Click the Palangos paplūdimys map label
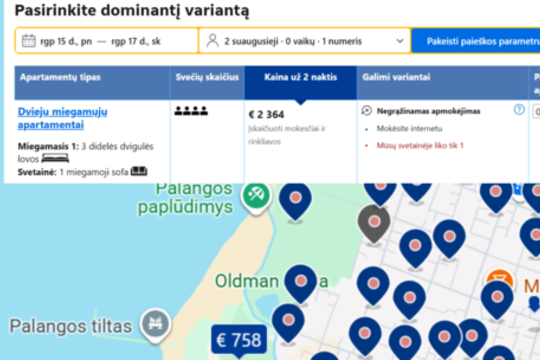The image size is (540, 360). click(x=186, y=198)
